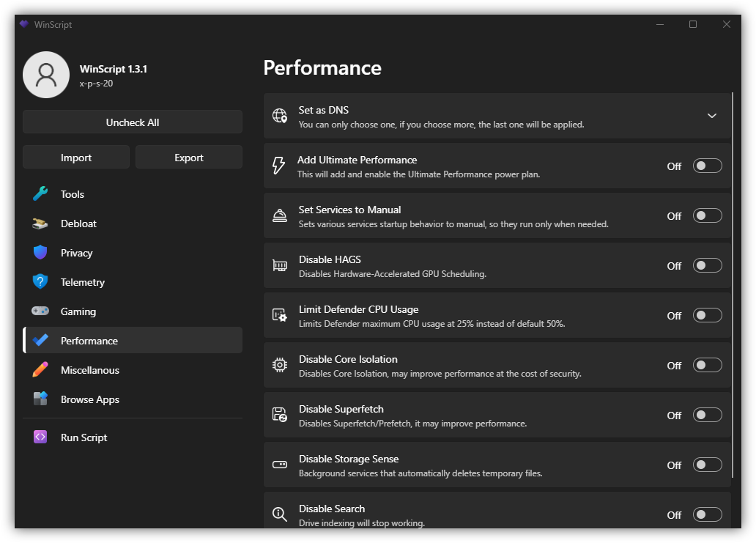756x543 pixels.
Task: Click the Export button
Action: click(x=189, y=158)
